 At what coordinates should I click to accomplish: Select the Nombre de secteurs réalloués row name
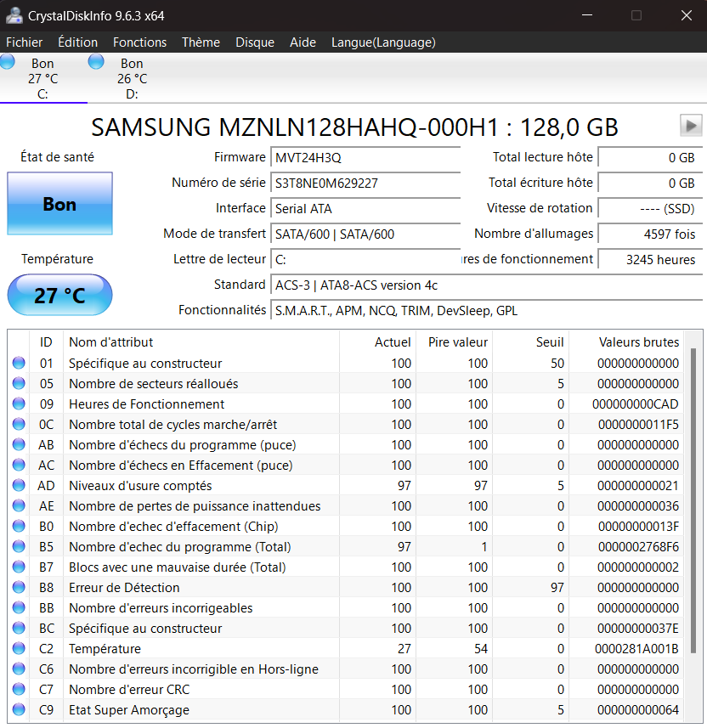pyautogui.click(x=153, y=383)
